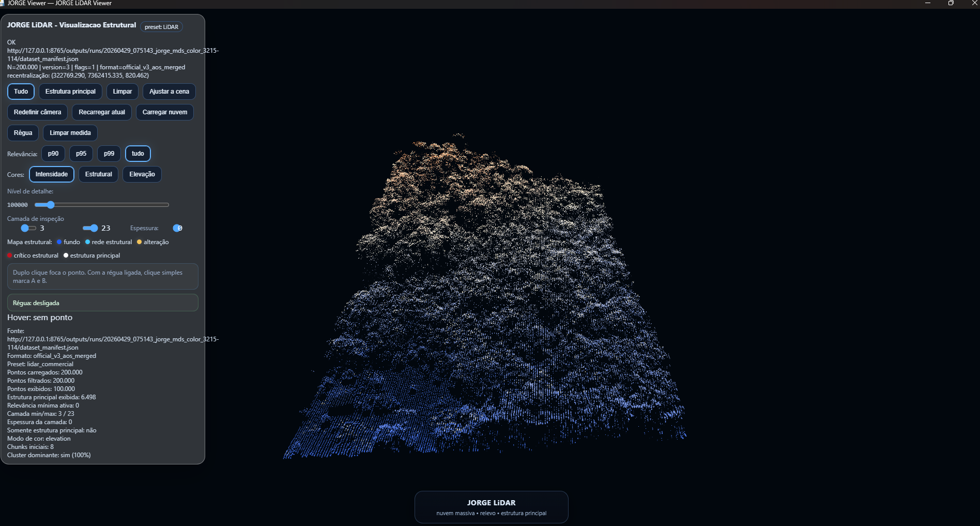The image size is (980, 526).
Task: Click the Tudo button
Action: click(21, 92)
